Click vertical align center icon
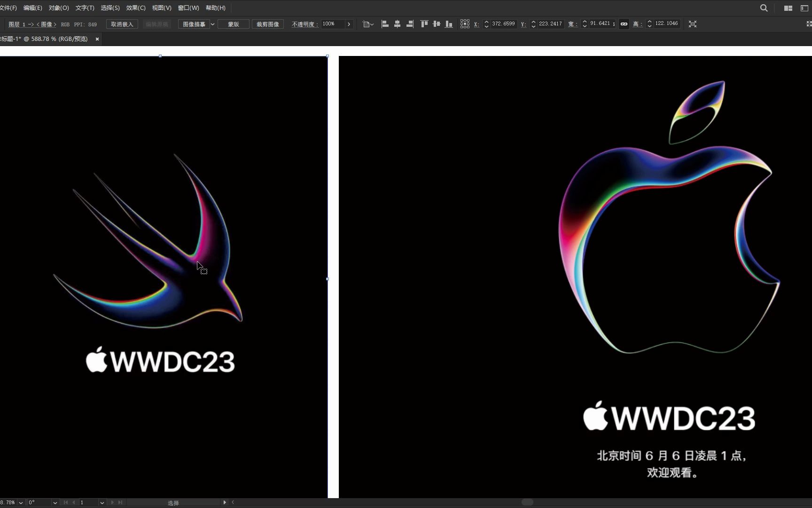812x508 pixels. pos(437,24)
